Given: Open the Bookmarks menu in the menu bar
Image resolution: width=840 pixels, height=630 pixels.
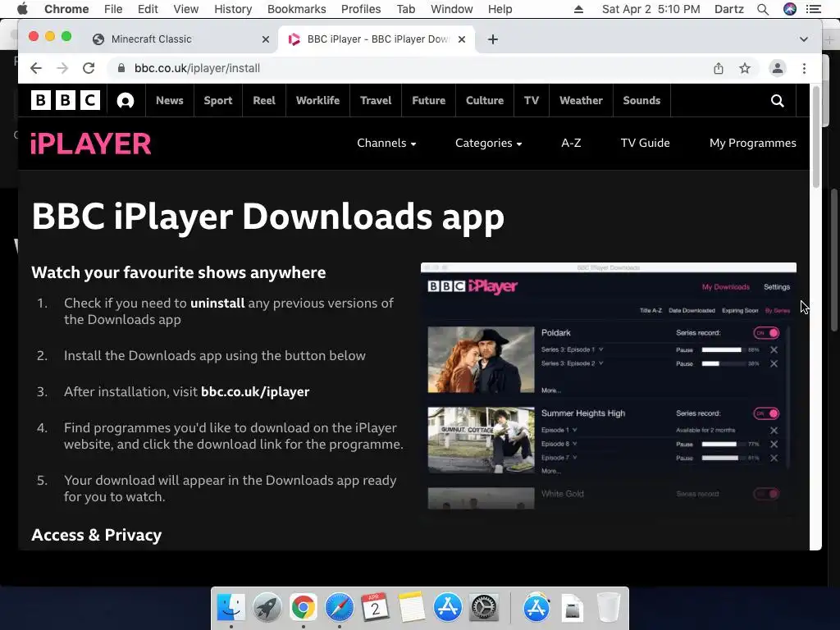Looking at the screenshot, I should 296,9.
